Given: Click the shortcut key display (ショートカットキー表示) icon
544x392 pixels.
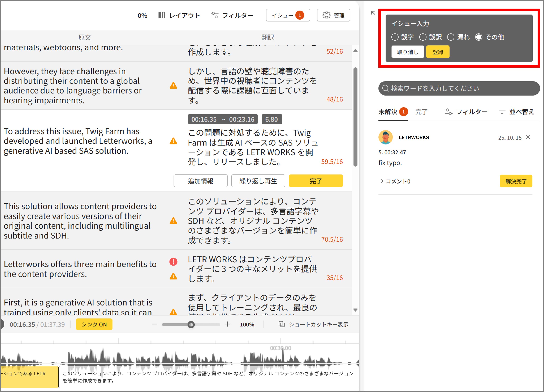Looking at the screenshot, I should tap(282, 324).
